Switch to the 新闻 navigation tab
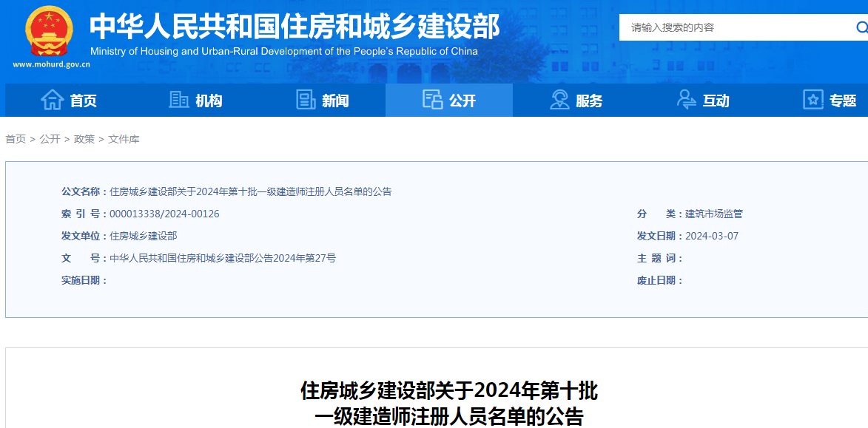 [322, 100]
